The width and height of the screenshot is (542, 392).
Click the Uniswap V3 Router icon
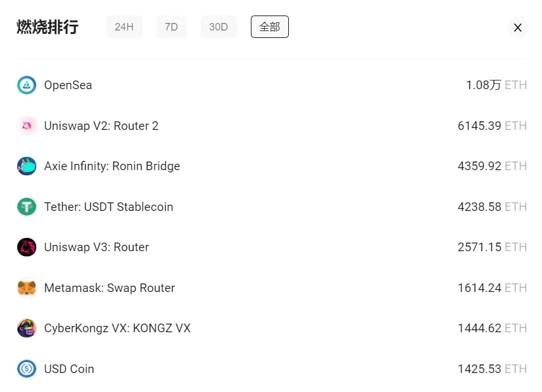coord(26,247)
